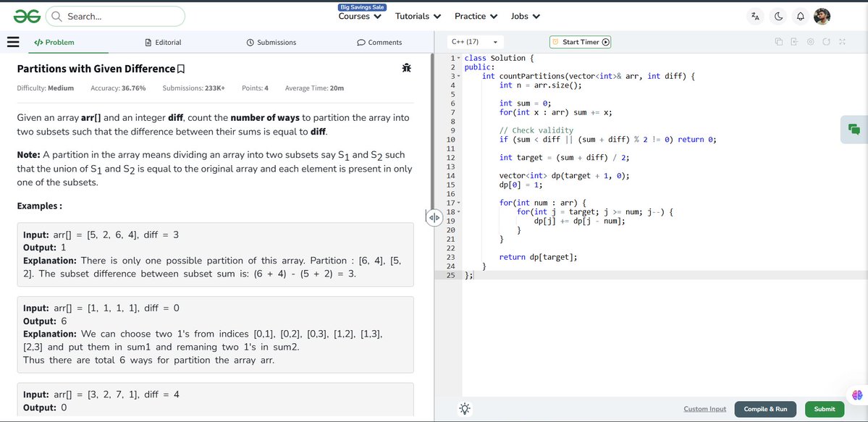Bookmark the Partitions with Given Difference problem

180,69
